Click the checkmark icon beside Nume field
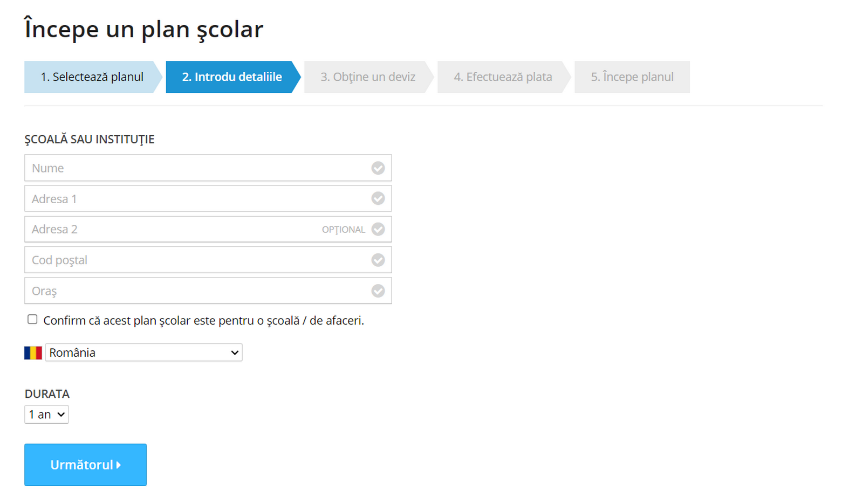The width and height of the screenshot is (863, 504). (x=378, y=168)
